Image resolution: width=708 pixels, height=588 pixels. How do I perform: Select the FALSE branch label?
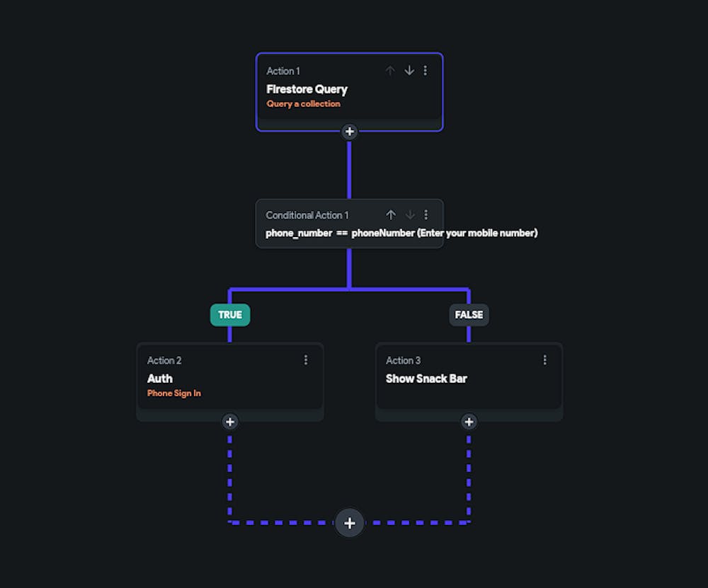(469, 315)
